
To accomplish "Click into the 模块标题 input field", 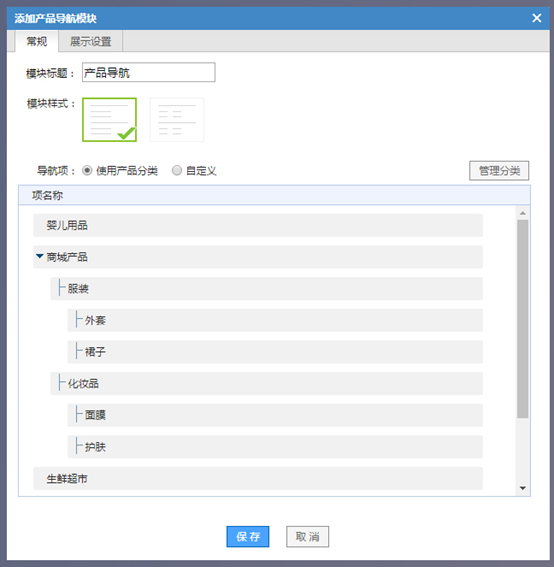I will [149, 72].
